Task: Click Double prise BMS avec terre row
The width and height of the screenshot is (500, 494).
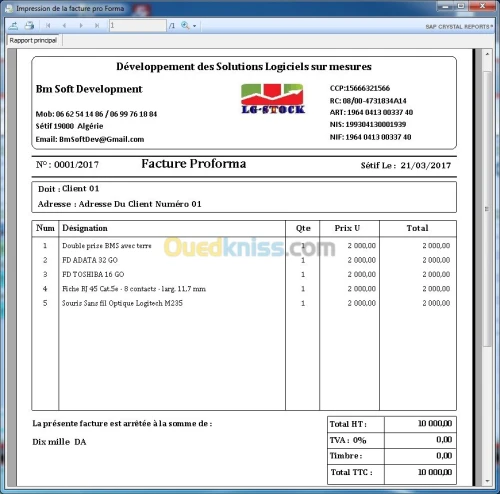Action: (x=244, y=246)
